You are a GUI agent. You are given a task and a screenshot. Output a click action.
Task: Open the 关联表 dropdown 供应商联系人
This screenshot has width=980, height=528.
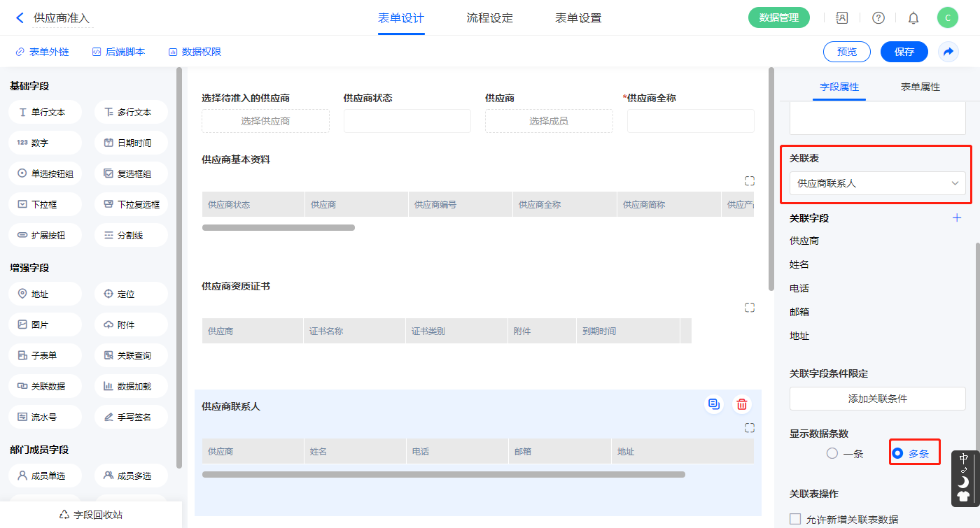pyautogui.click(x=877, y=183)
